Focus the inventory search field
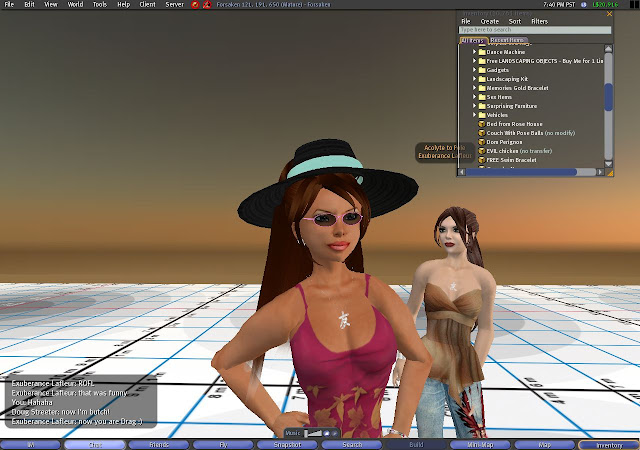The image size is (640, 450). (535, 30)
